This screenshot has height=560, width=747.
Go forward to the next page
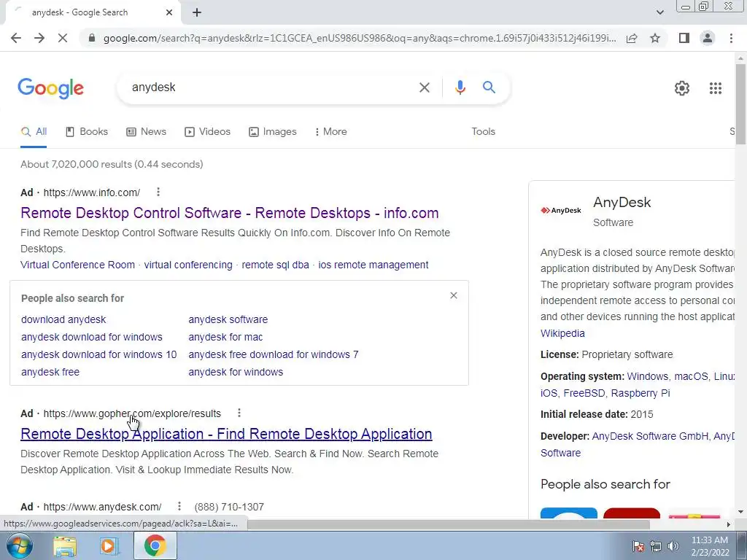point(39,38)
